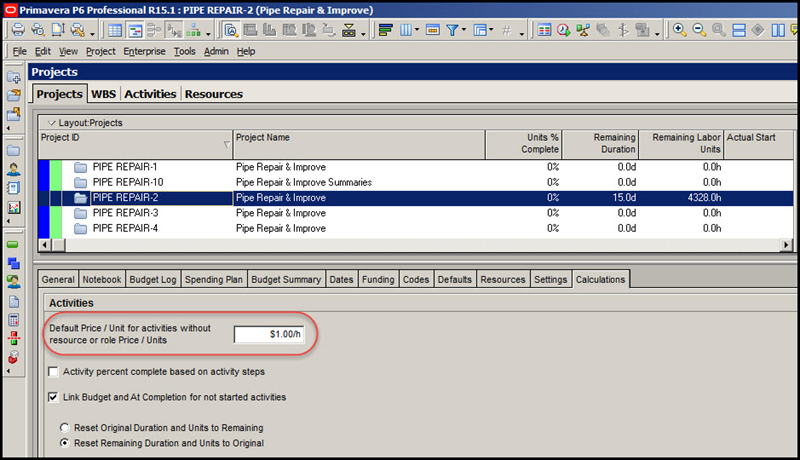Open the Reports sidebar notebook icon
The height and width of the screenshot is (460, 800).
(x=14, y=188)
